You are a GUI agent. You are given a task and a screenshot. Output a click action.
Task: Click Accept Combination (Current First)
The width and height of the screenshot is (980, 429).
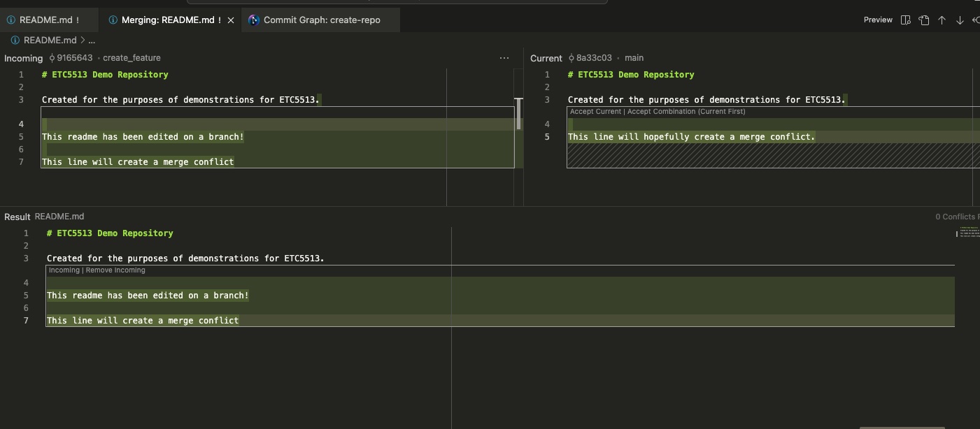click(x=686, y=112)
